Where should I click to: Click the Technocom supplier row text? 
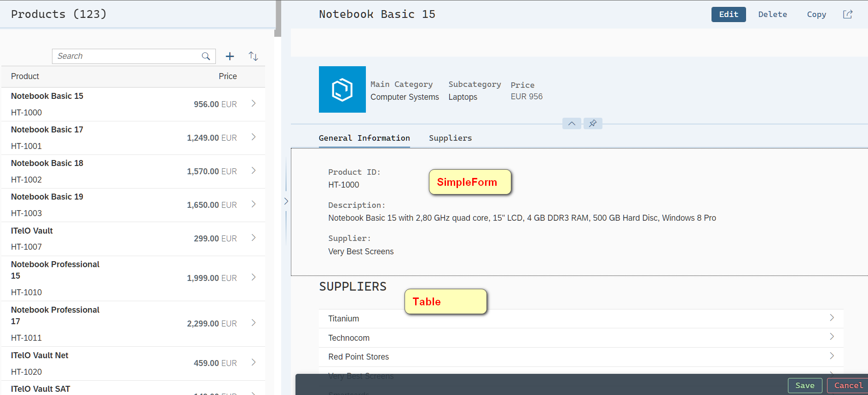click(349, 338)
